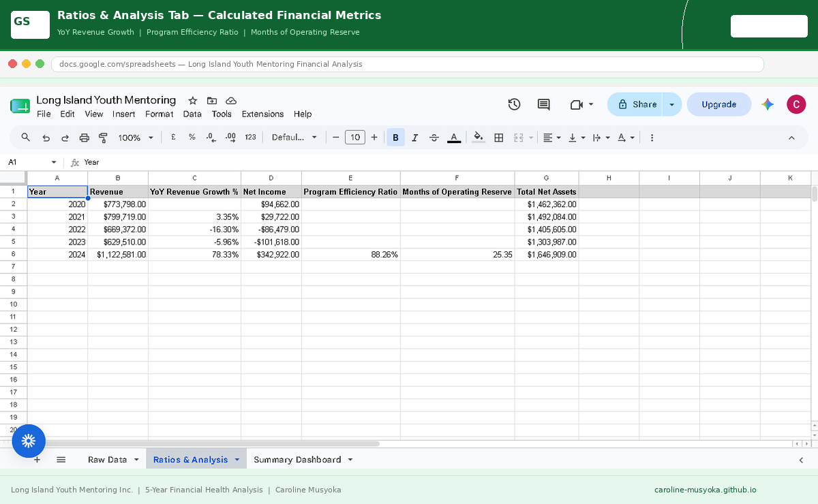This screenshot has width=818, height=504.
Task: Increase font size with plus button
Action: click(374, 137)
